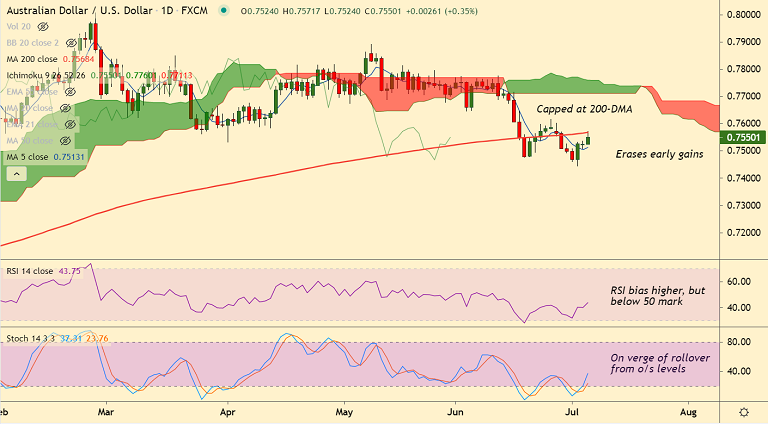Image resolution: width=768 pixels, height=424 pixels.
Task: Open chart settings gear icon
Action: pyautogui.click(x=744, y=412)
